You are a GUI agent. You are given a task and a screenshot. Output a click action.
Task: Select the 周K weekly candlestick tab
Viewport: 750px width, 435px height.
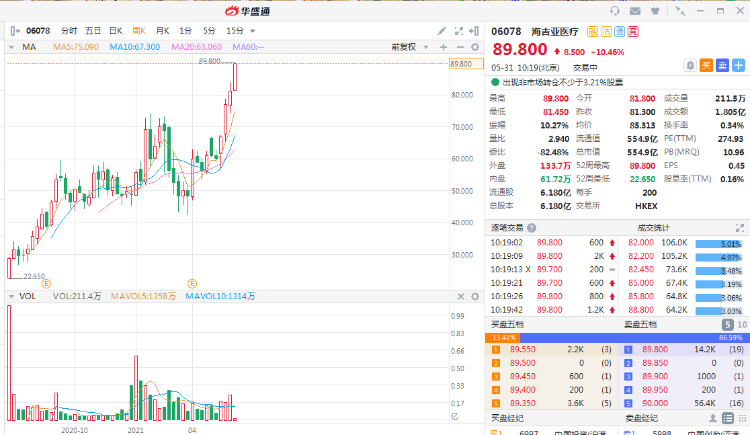coord(139,31)
